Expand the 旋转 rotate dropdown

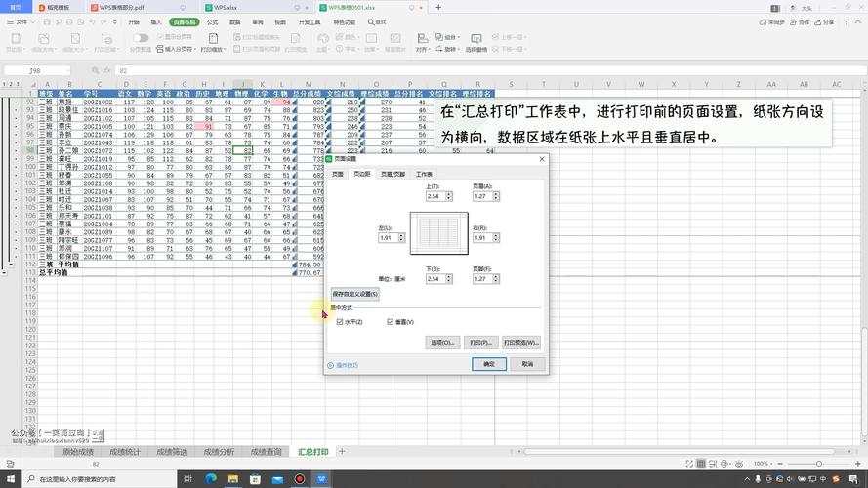click(x=458, y=49)
